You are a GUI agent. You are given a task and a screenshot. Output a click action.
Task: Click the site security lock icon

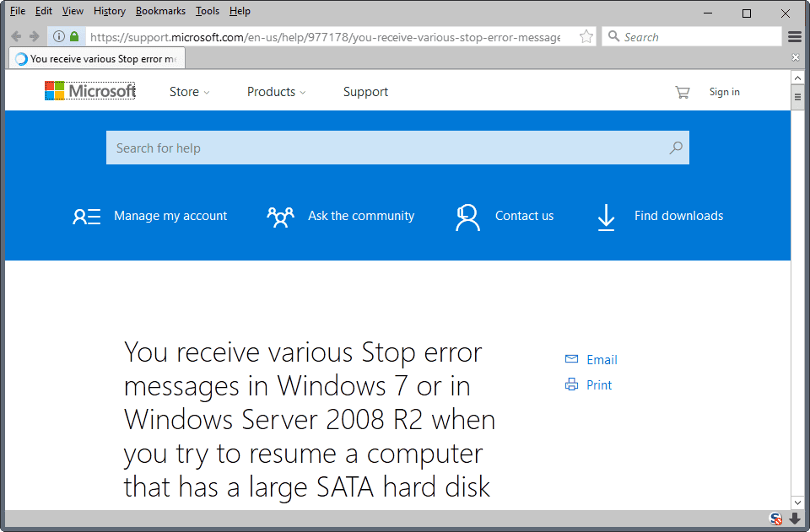point(75,36)
